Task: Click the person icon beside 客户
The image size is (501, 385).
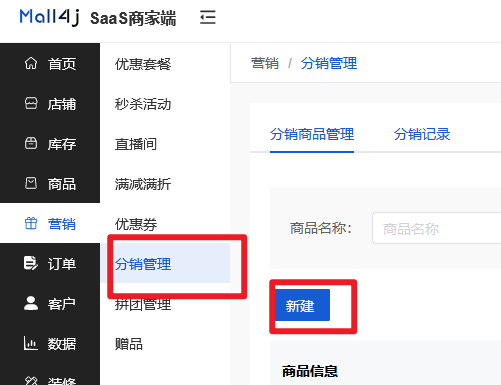Action: point(31,303)
